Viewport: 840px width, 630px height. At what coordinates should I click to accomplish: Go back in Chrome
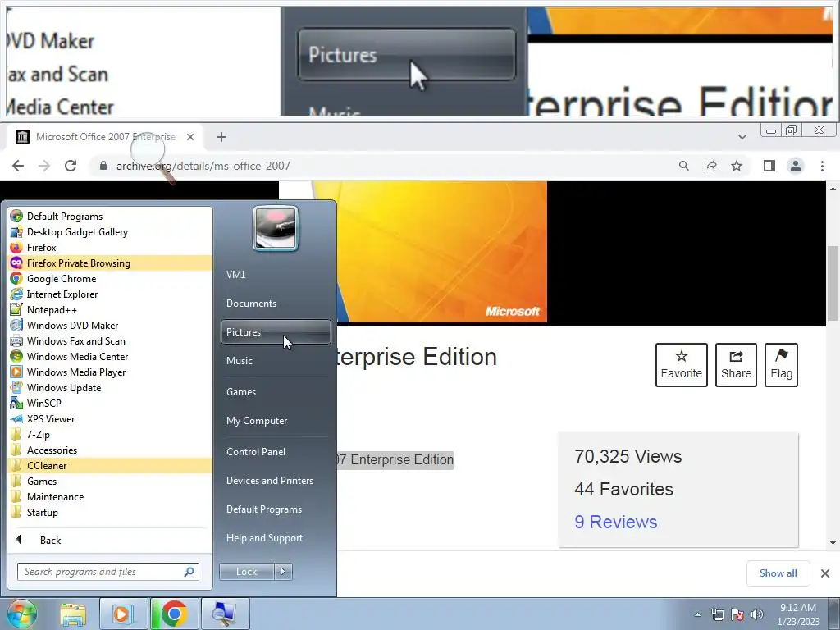18,166
